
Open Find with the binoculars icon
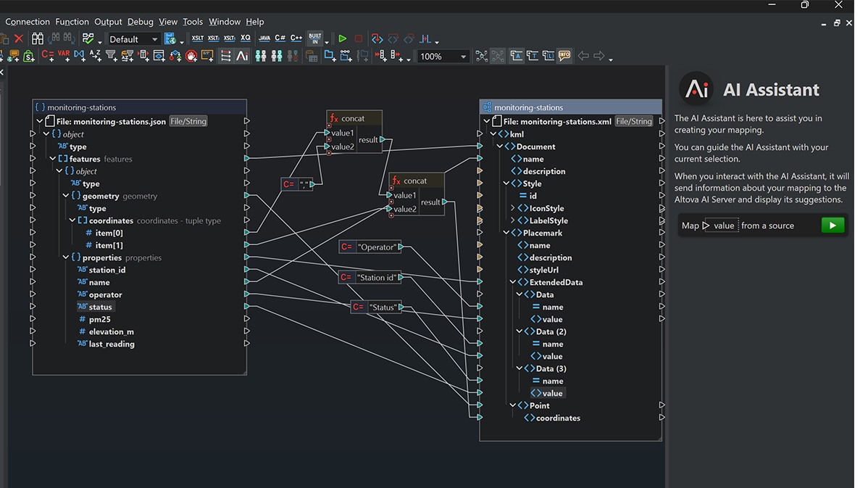[x=38, y=38]
